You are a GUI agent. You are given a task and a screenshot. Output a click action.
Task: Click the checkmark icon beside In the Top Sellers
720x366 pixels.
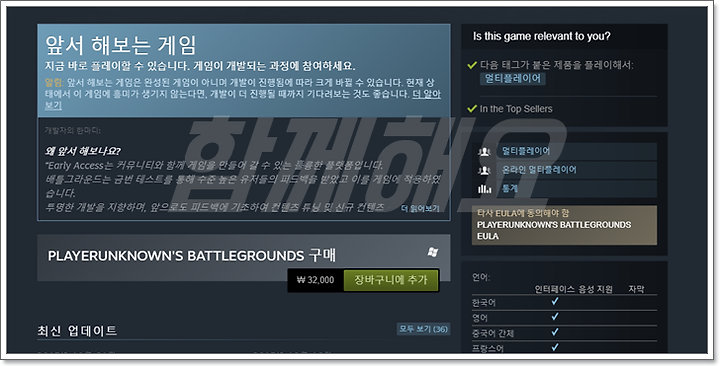coord(472,109)
